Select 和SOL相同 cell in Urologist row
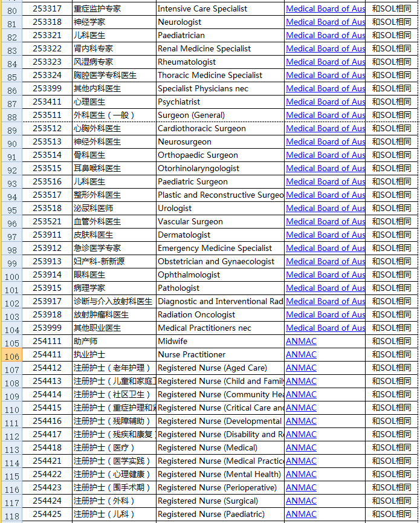The image size is (420, 523). [x=392, y=208]
